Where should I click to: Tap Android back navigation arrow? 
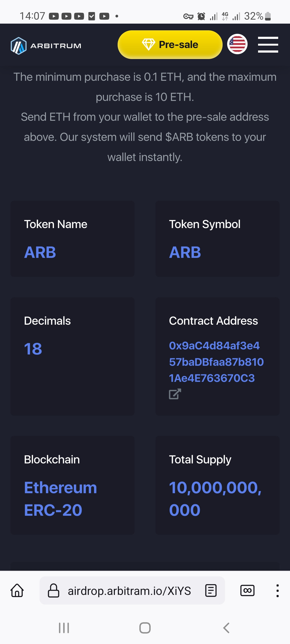[x=226, y=628]
